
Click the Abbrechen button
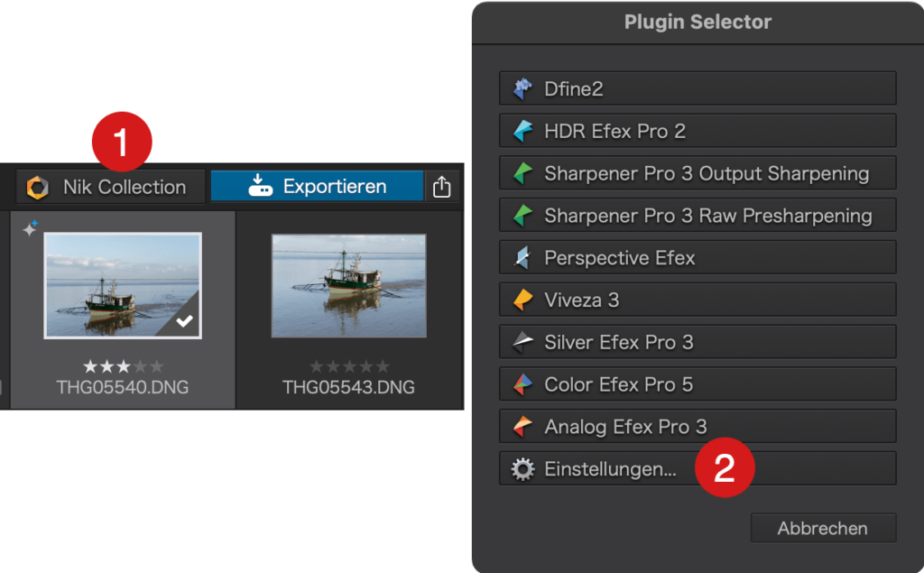[x=822, y=528]
